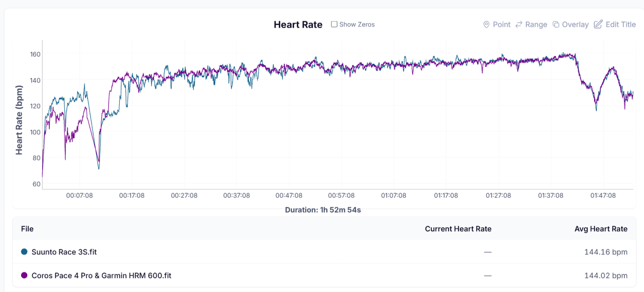Click the 00:37:08 time axis label
This screenshot has height=292, width=644.
(x=236, y=195)
